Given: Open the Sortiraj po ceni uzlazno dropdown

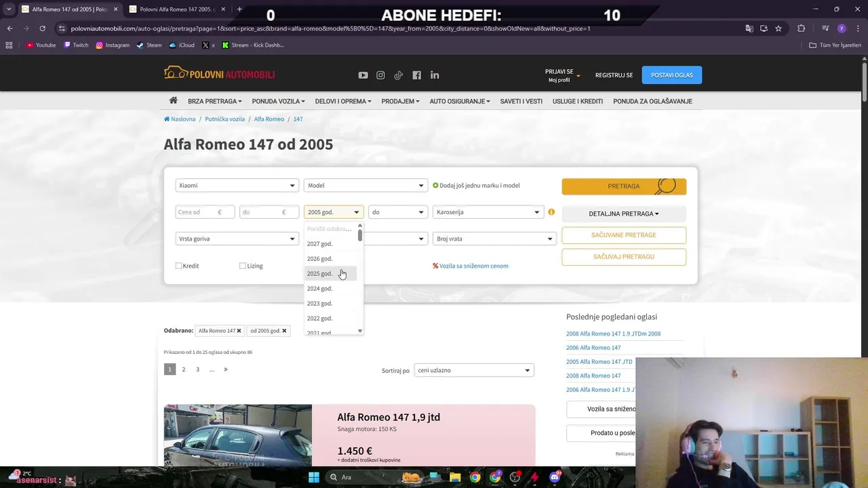Looking at the screenshot, I should pyautogui.click(x=474, y=370).
